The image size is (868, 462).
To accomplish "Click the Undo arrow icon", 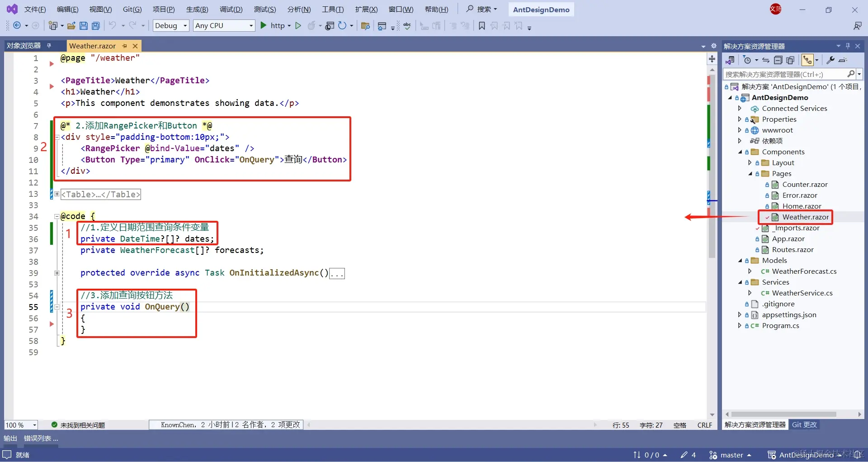I will [x=113, y=25].
